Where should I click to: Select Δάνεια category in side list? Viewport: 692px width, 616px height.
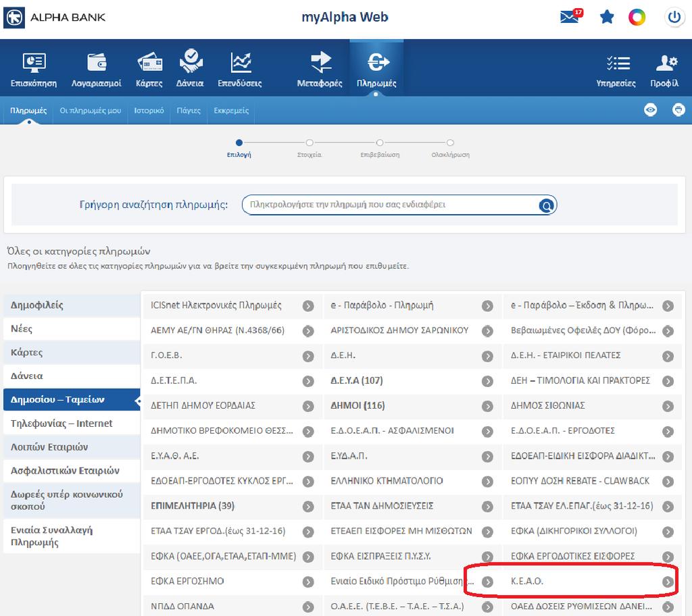coord(72,376)
